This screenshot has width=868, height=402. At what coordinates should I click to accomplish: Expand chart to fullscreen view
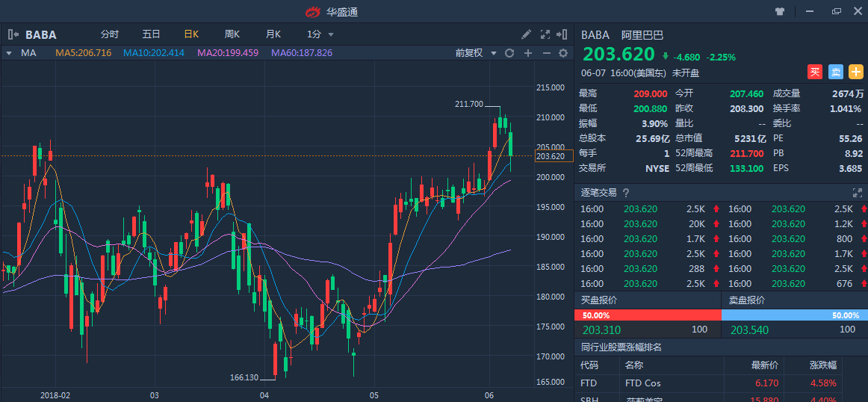click(x=545, y=34)
